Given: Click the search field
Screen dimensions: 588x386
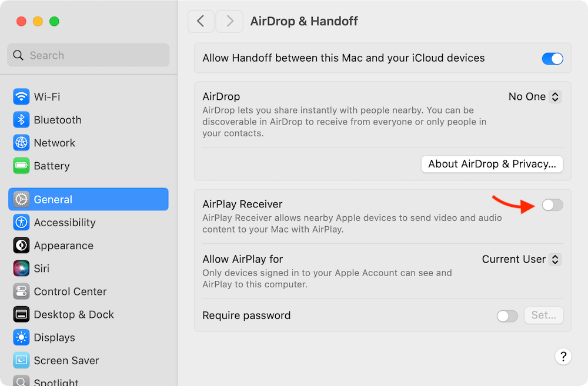Looking at the screenshot, I should (88, 55).
